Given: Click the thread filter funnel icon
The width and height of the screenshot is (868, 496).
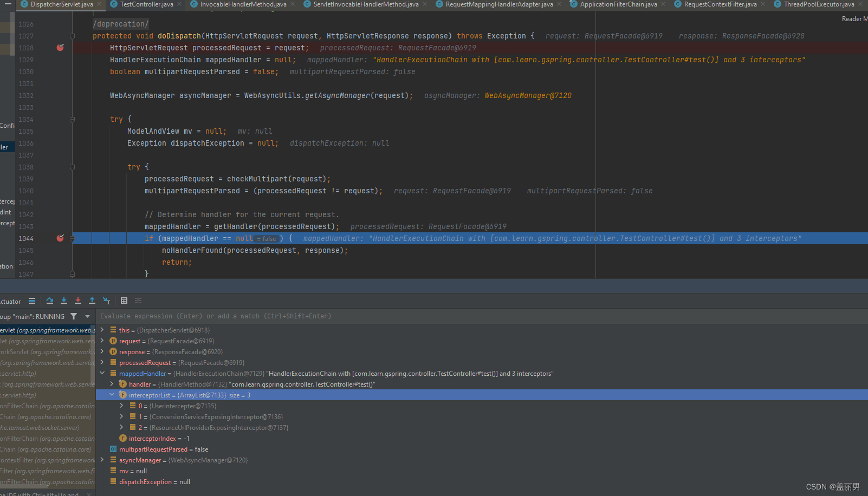Looking at the screenshot, I should point(74,316).
